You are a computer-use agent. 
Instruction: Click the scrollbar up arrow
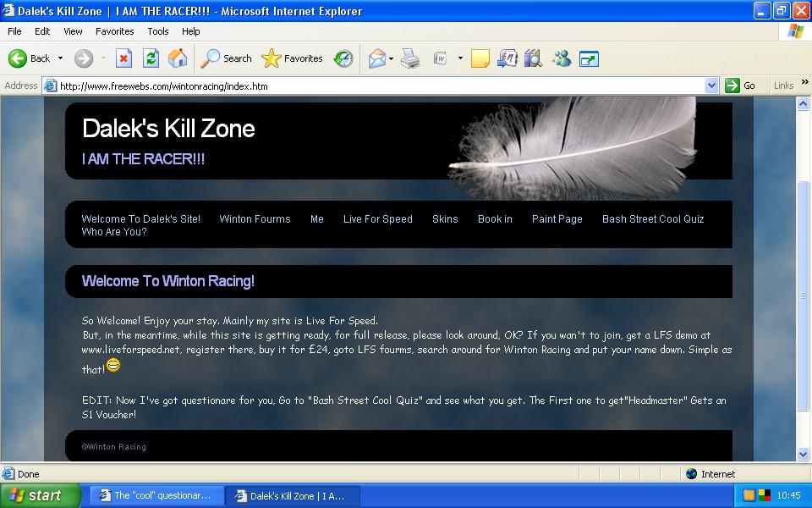(804, 103)
